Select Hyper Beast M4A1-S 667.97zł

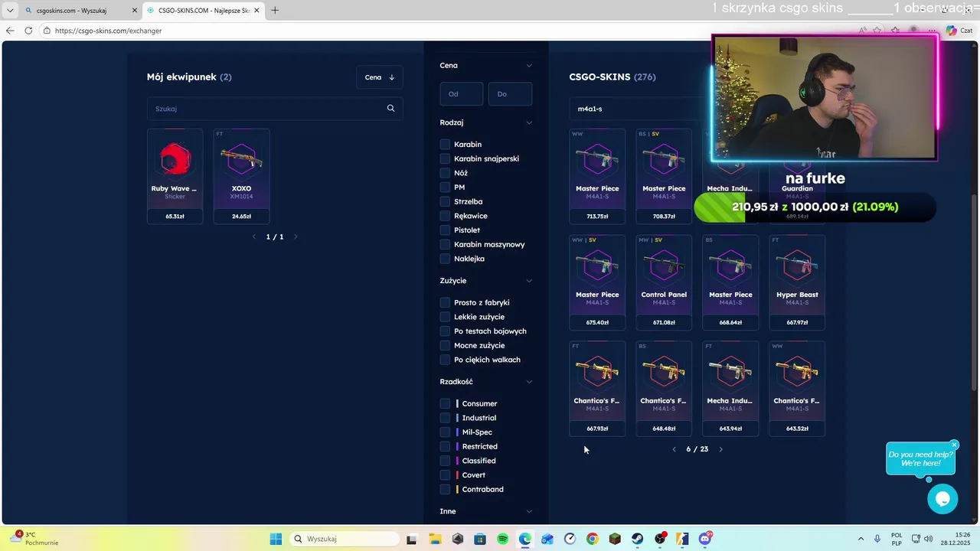click(x=797, y=282)
